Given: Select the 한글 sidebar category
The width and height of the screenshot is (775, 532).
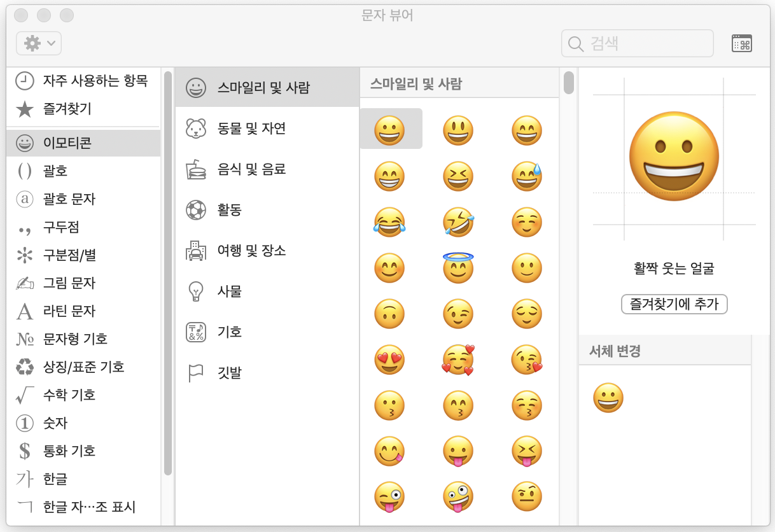Looking at the screenshot, I should 83,479.
